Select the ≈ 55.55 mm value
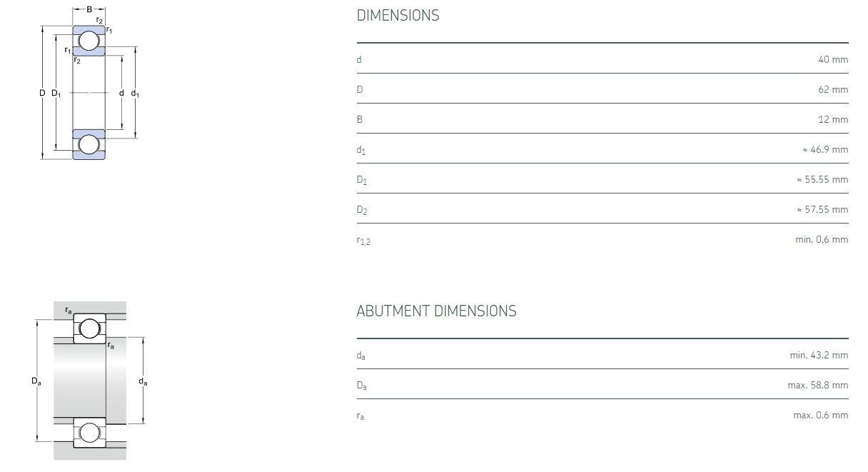The width and height of the screenshot is (868, 472). click(822, 179)
